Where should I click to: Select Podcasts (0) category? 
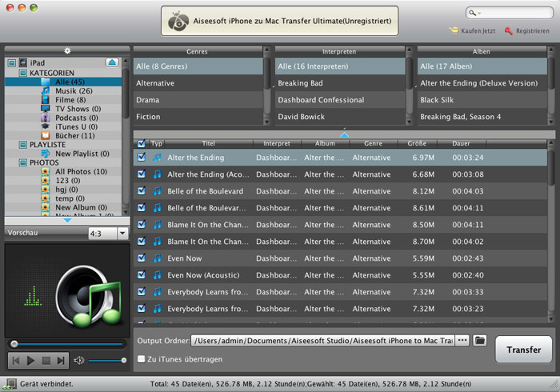(77, 118)
